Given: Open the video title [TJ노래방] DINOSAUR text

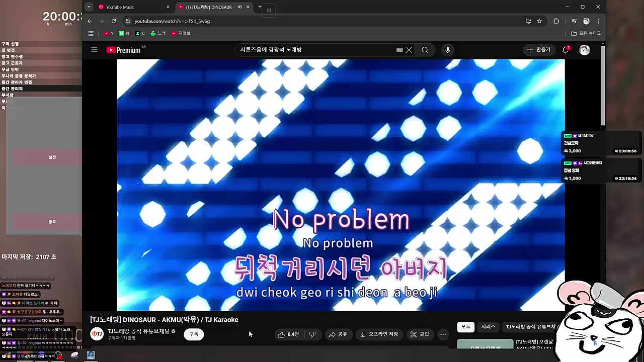Looking at the screenshot, I should click(164, 320).
